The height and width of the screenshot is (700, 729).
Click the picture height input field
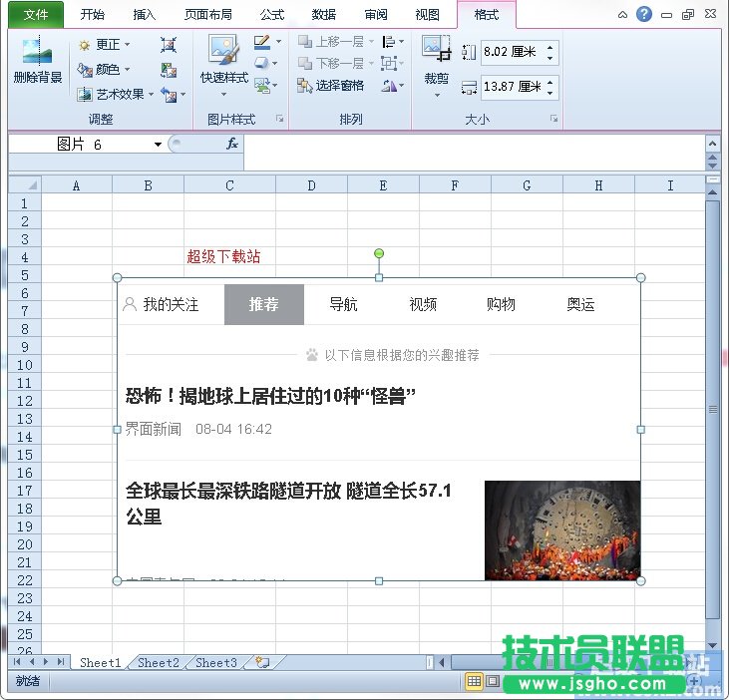pos(511,53)
